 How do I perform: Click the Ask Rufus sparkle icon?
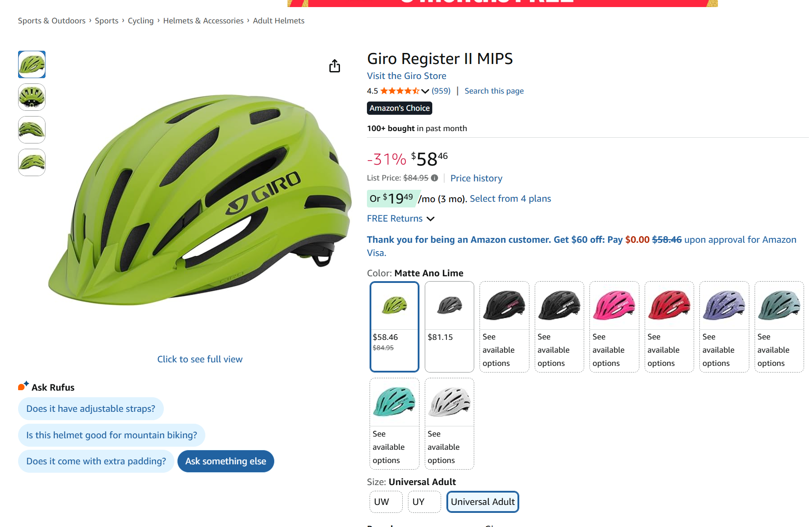[x=23, y=386]
